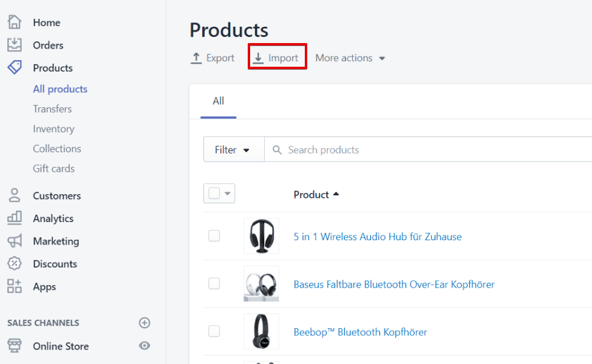
Task: Click the Import button
Action: (x=277, y=58)
